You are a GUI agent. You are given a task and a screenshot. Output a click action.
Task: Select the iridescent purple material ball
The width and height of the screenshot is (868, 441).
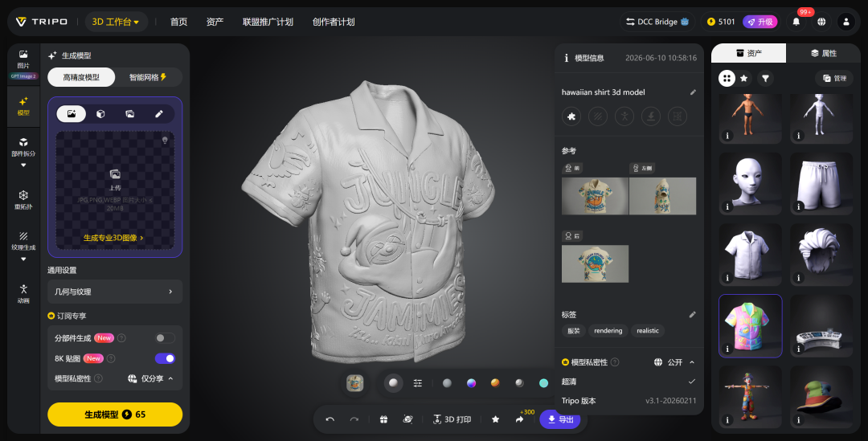point(471,383)
